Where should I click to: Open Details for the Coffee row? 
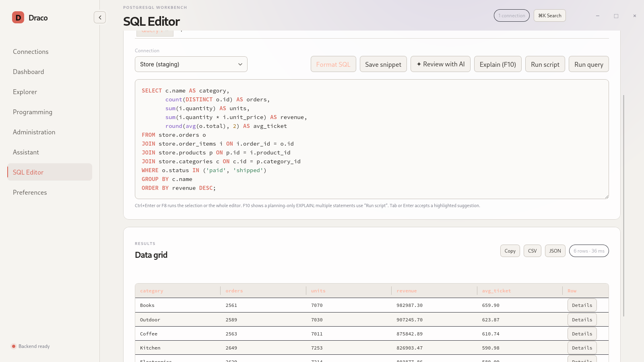582,334
